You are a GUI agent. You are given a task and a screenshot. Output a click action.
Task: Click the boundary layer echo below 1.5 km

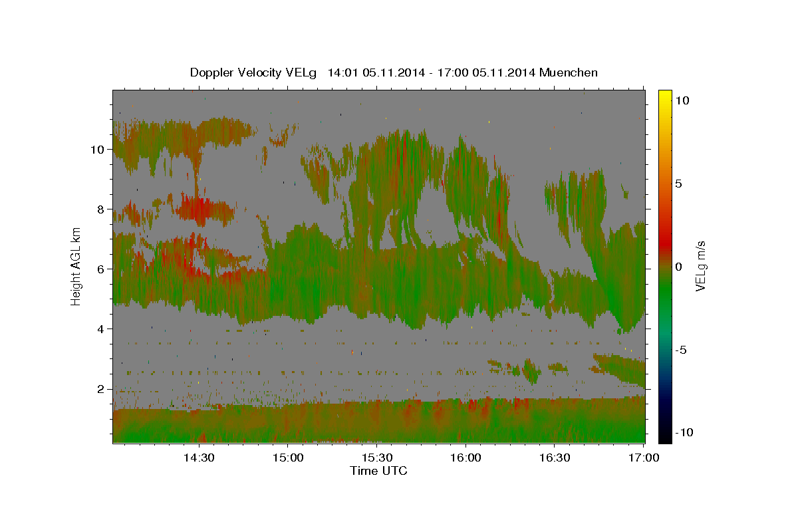point(379,421)
